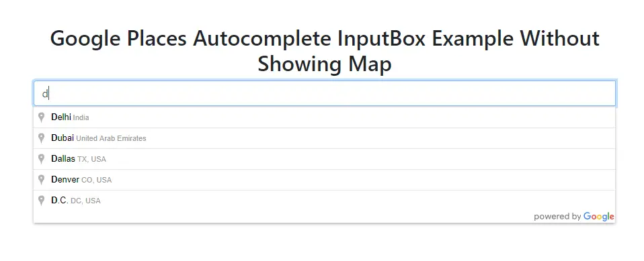The image size is (644, 261).
Task: Click the 'Google Places Autocomplete' heading line
Action: tap(325, 38)
